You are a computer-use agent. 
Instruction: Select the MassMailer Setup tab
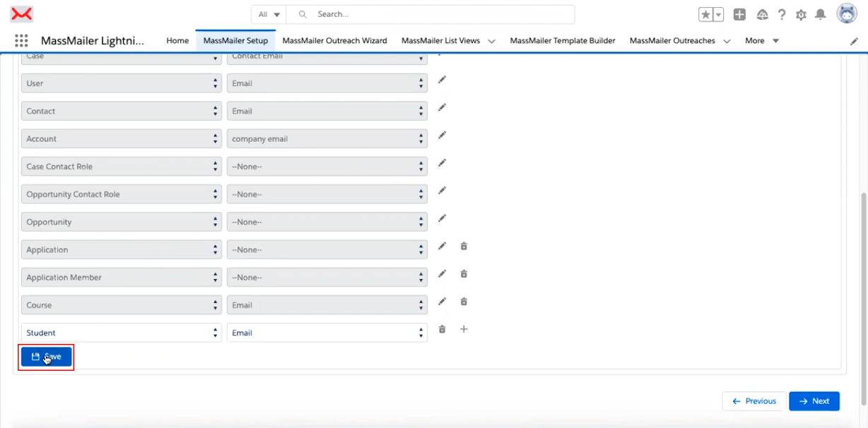pyautogui.click(x=235, y=41)
